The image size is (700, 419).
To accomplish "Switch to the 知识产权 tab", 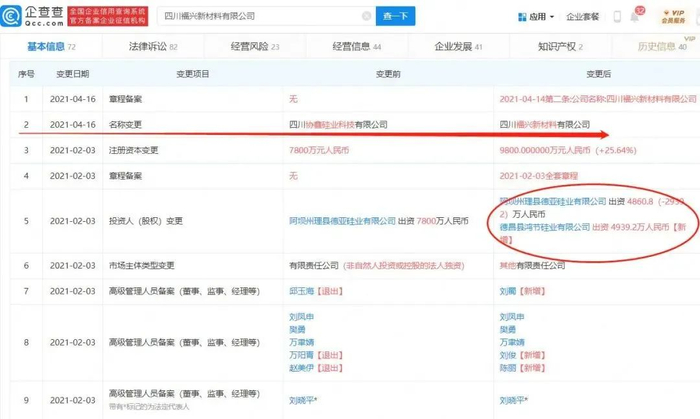I will (x=560, y=46).
